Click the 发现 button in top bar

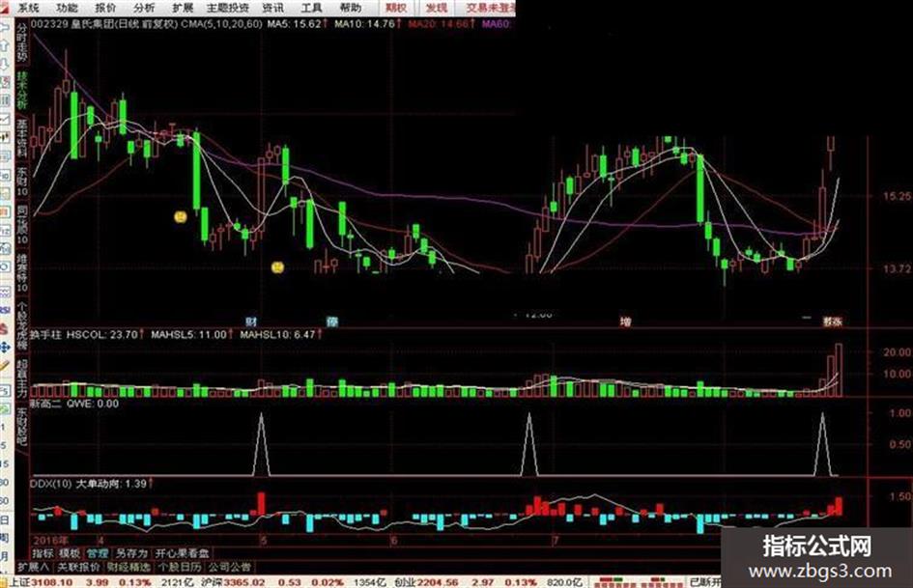pyautogui.click(x=436, y=8)
